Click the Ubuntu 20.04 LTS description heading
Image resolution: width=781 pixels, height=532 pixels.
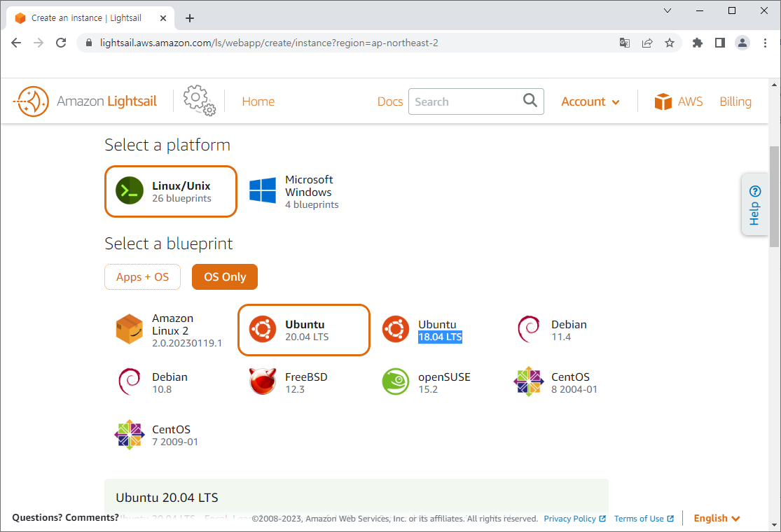pos(167,498)
